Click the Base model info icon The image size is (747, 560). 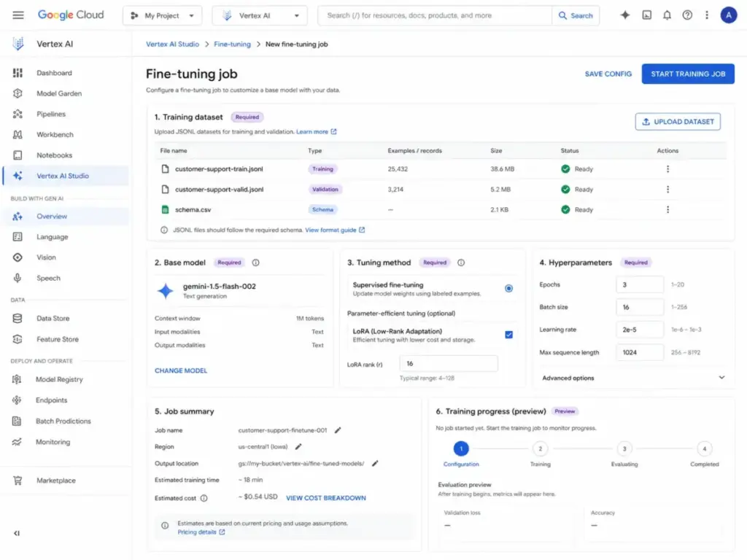pyautogui.click(x=256, y=262)
